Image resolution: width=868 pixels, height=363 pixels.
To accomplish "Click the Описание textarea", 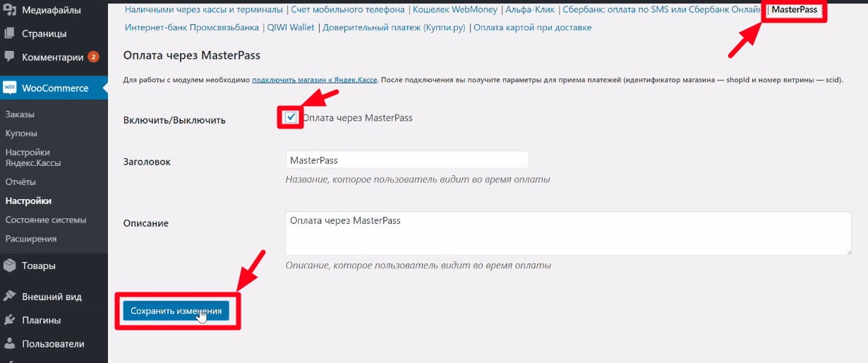I will pyautogui.click(x=568, y=233).
